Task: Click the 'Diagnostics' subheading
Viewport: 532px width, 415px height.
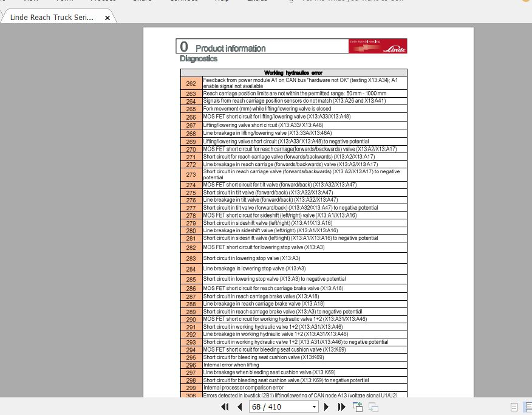Action: (x=199, y=58)
